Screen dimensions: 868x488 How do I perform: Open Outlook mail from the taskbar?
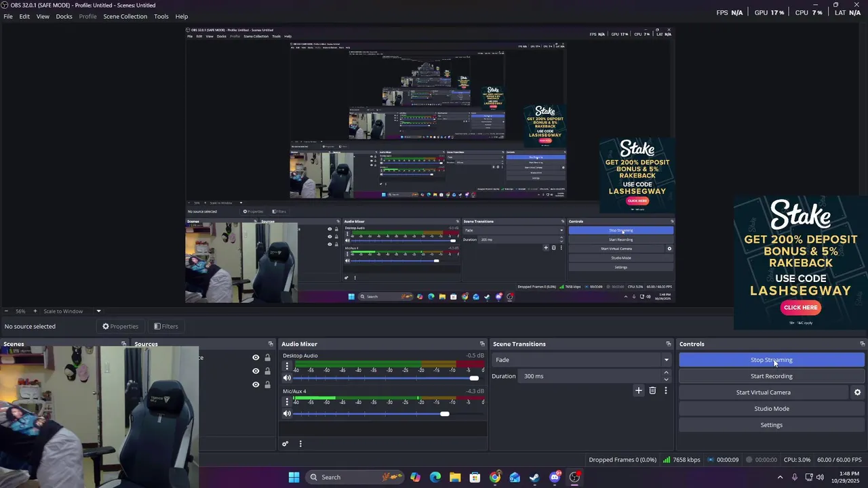515,477
